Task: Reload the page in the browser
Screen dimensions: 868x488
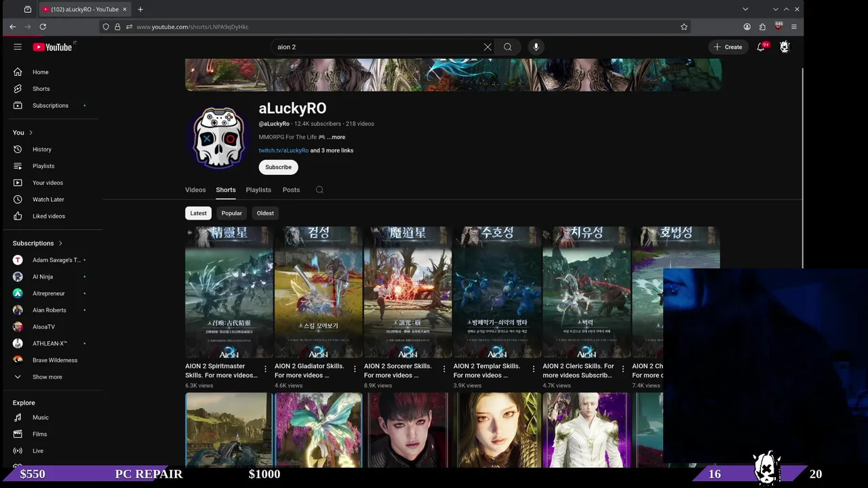Action: point(43,26)
